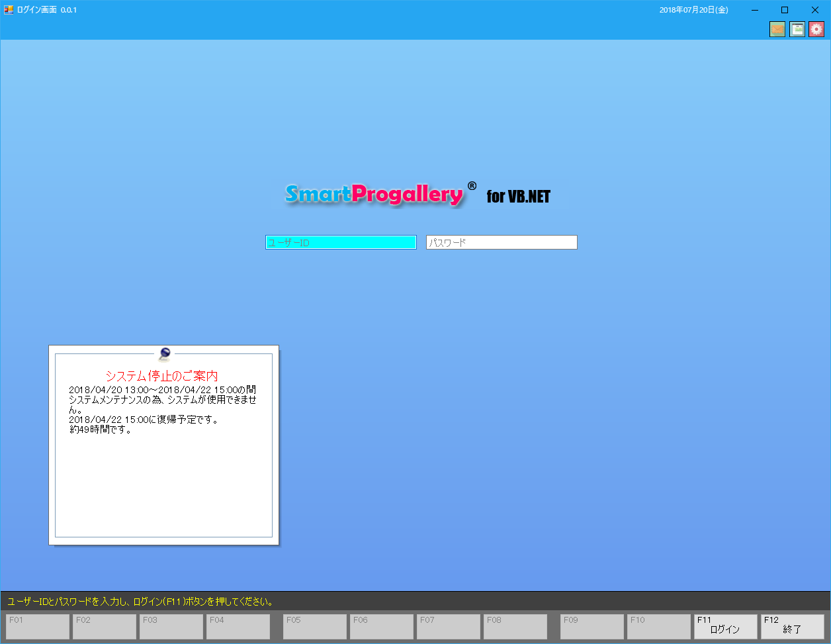
Task: Minimize the login window
Action: (754, 10)
